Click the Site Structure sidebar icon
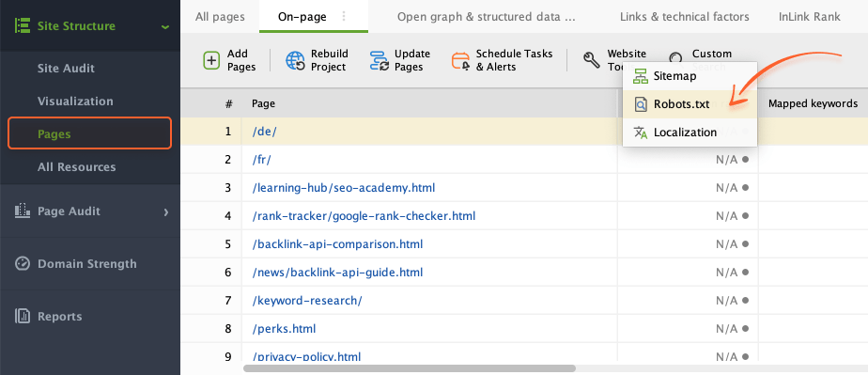Screen dimensions: 868x375 click(23, 25)
